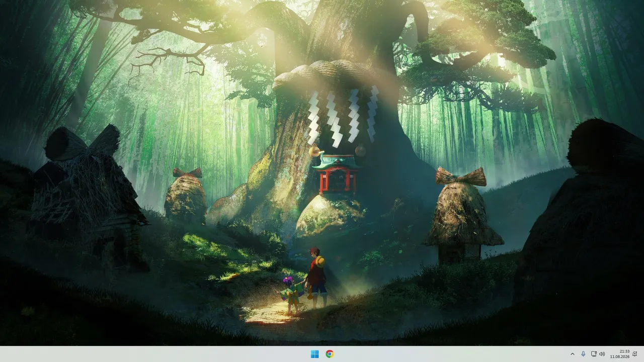Open the volume speaker icon

pos(602,354)
